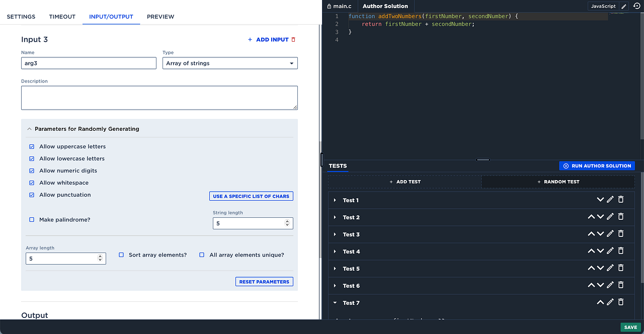Expand Test 4 row
The height and width of the screenshot is (334, 644).
335,252
